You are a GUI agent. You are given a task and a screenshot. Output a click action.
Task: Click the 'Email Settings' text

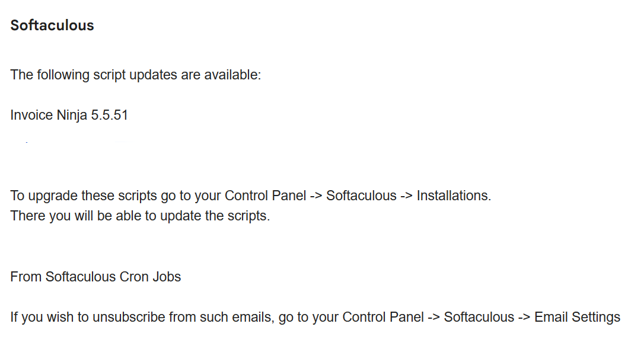click(x=577, y=318)
